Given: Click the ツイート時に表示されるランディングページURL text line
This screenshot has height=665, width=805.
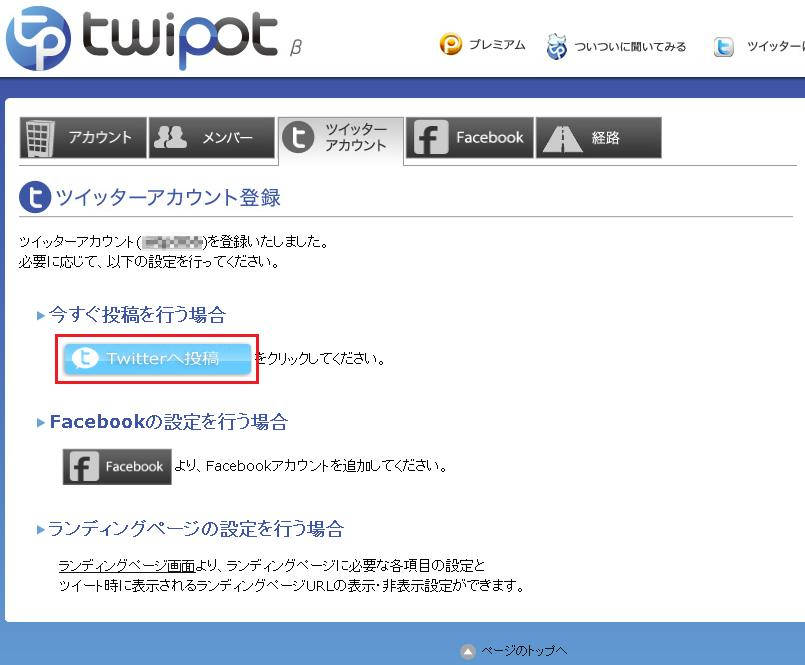Looking at the screenshot, I should (292, 586).
